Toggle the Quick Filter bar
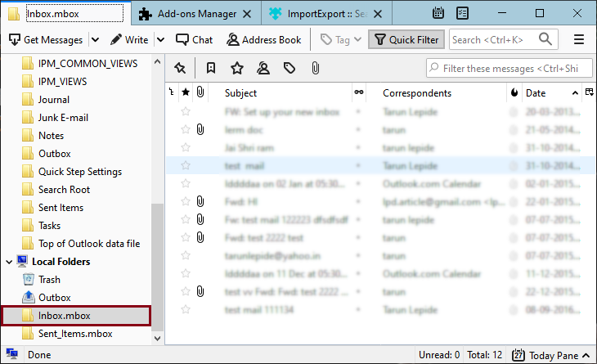 click(406, 39)
